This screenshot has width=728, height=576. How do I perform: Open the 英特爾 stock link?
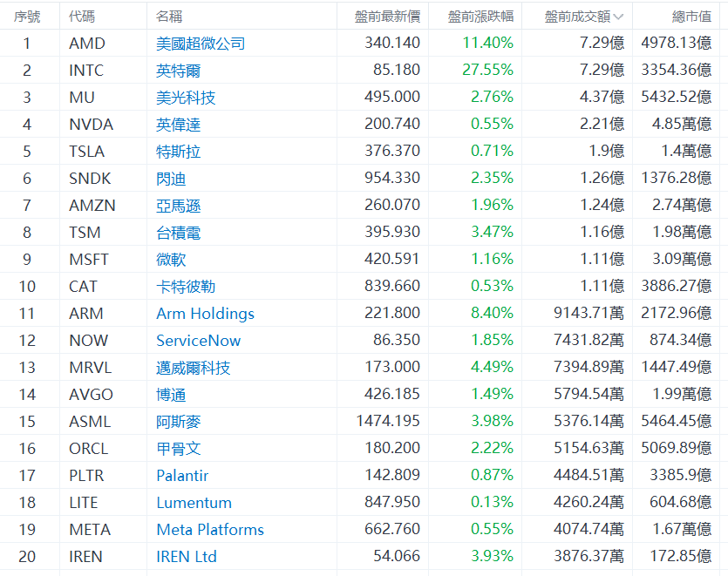(178, 71)
